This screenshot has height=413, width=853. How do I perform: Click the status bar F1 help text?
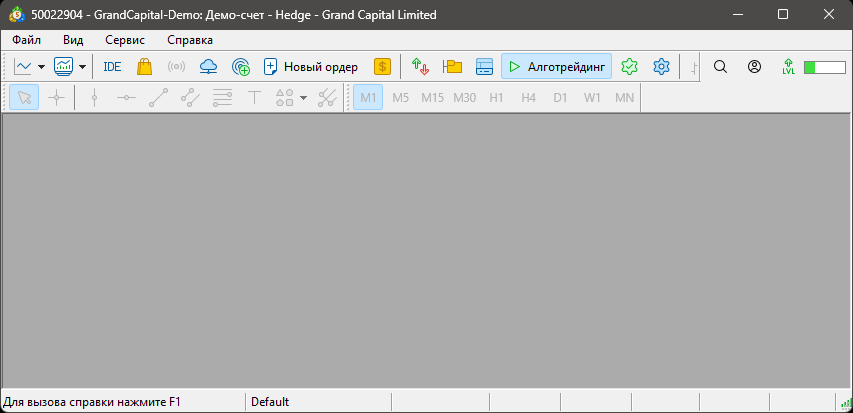pos(92,402)
